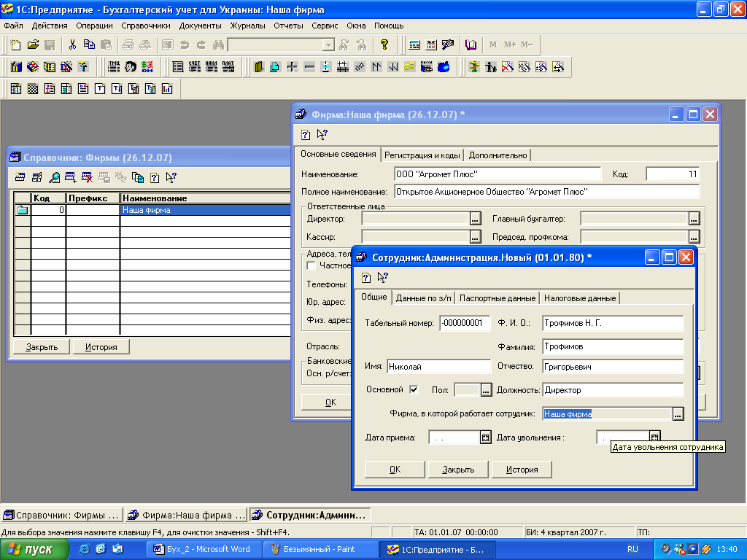Activate the Справочник: Фирмы window tab at the bottom
The height and width of the screenshot is (560, 747).
pos(61,516)
